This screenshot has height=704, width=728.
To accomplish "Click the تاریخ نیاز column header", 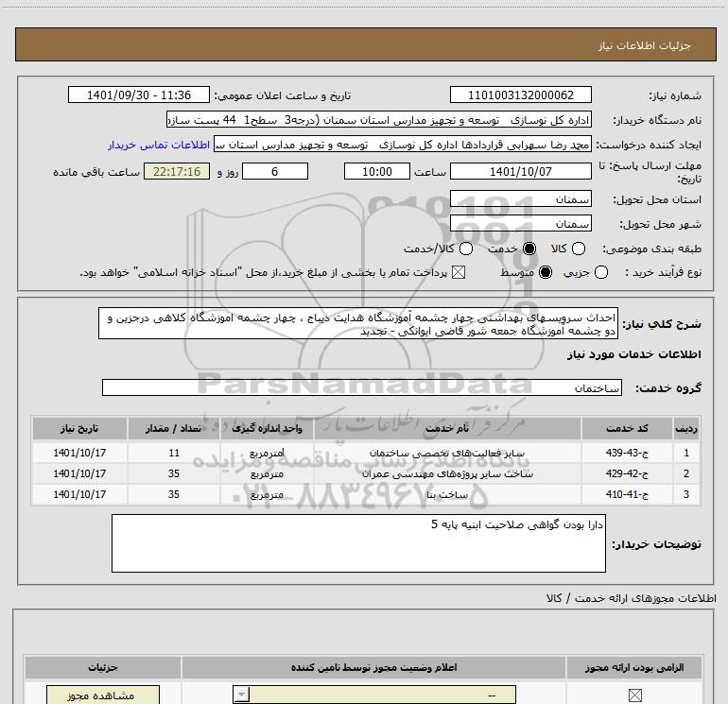I will point(79,428).
